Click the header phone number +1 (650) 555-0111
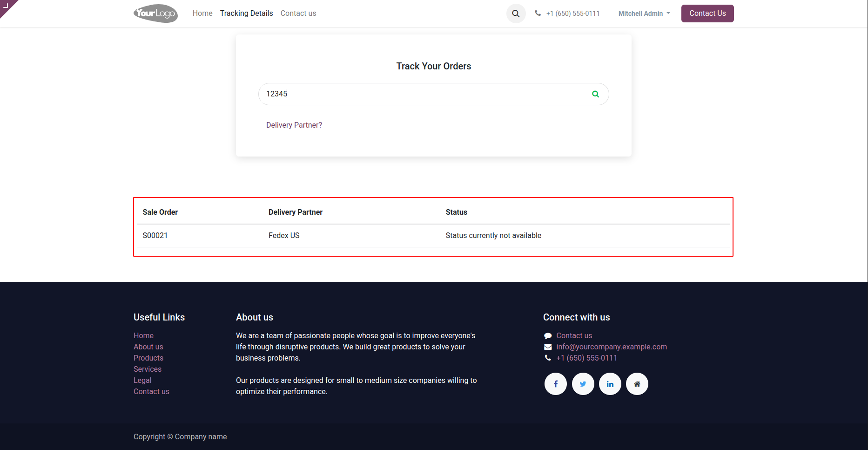This screenshot has height=450, width=868. [572, 14]
